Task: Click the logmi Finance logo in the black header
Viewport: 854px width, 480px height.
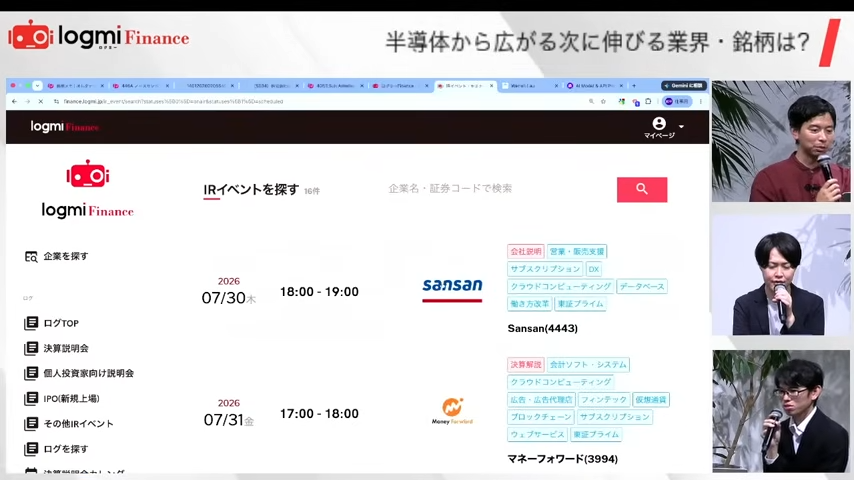Action: [x=64, y=126]
